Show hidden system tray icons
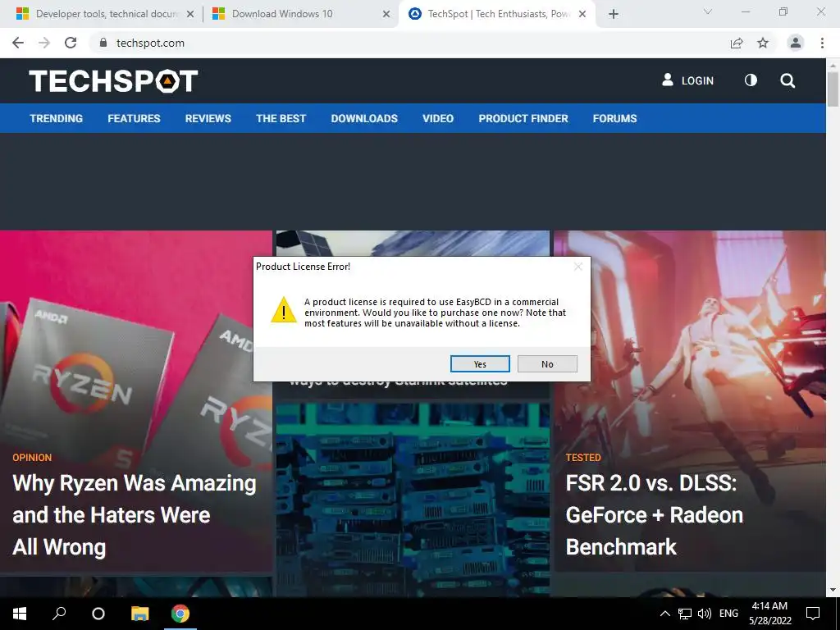This screenshot has height=630, width=840. tap(664, 614)
